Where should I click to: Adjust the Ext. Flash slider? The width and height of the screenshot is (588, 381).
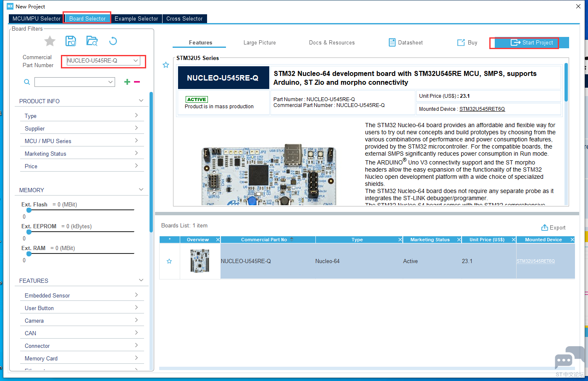pyautogui.click(x=29, y=210)
